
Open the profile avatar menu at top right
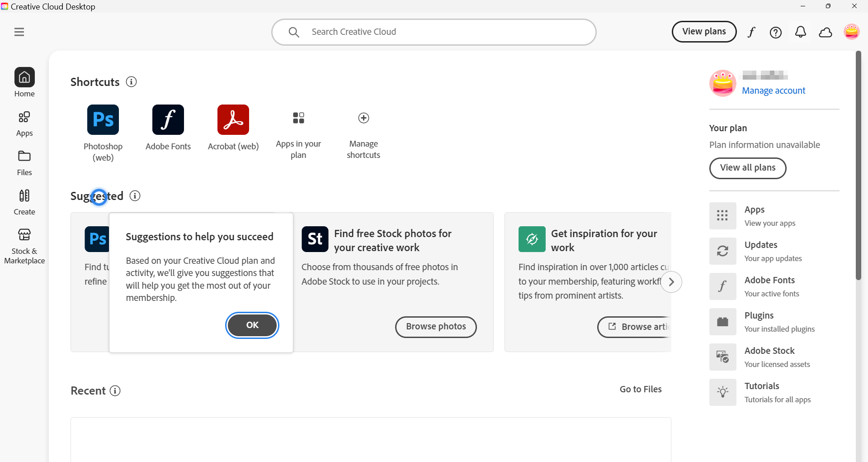(x=851, y=32)
